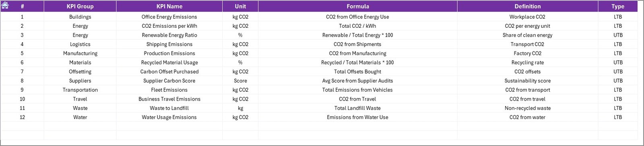Click the Carbon Offset Purchased cell
Viewport: 644px width, 146px height.
pyautogui.click(x=169, y=72)
